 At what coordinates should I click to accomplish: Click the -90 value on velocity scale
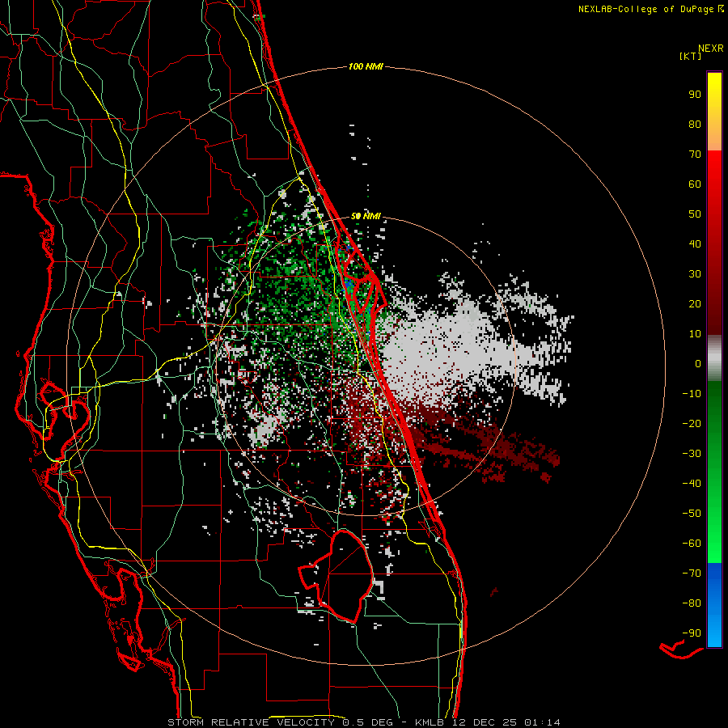[x=692, y=633]
